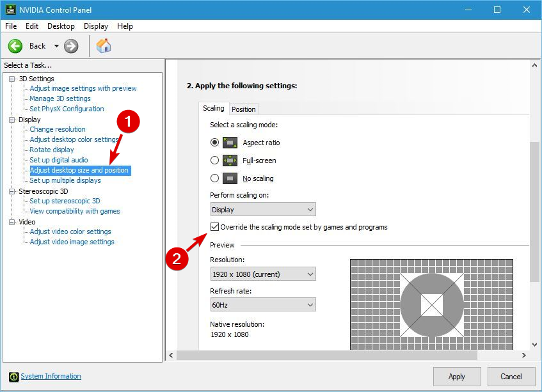542x392 pixels.
Task: Minimize the NVIDIA Control Panel window
Action: pos(468,10)
